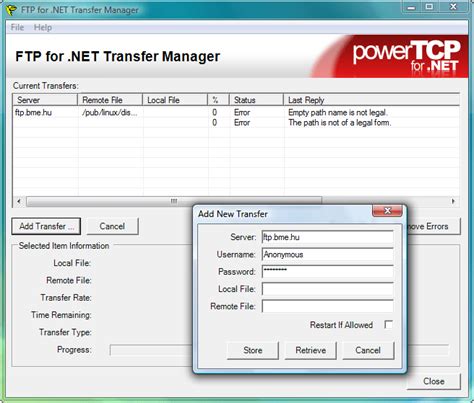474x403 pixels.
Task: Click the Retrieve button
Action: pos(311,350)
